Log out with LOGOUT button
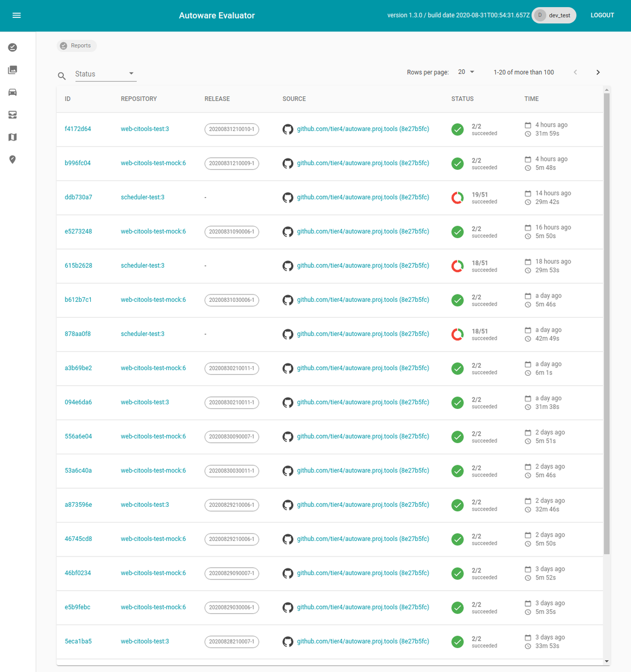 [602, 15]
